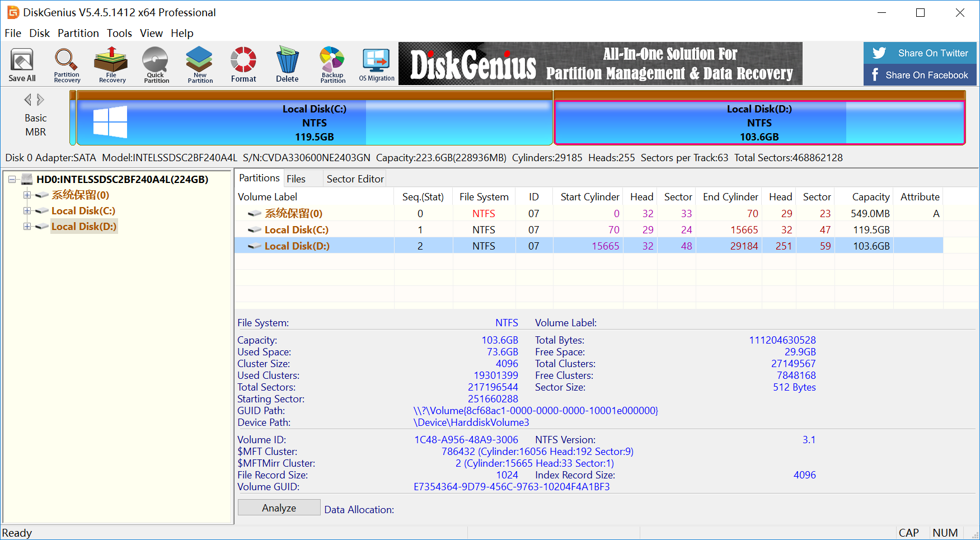Click Start Cylinder column header
The height and width of the screenshot is (540, 980).
click(588, 196)
